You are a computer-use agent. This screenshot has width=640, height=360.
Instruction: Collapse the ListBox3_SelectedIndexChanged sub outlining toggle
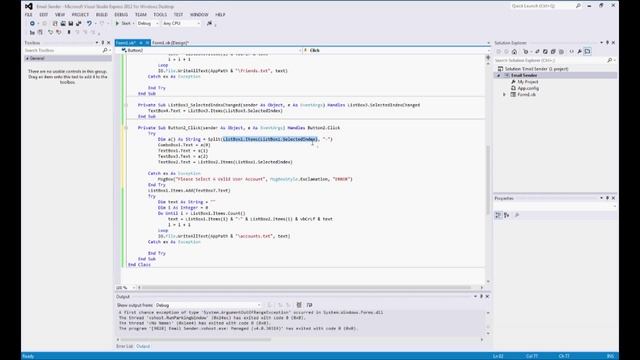126,105
